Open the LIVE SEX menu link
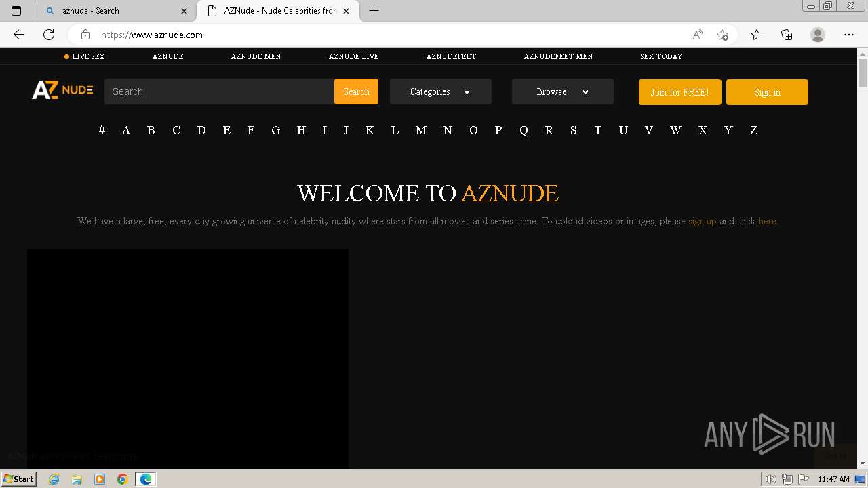This screenshot has height=488, width=868. click(x=85, y=56)
